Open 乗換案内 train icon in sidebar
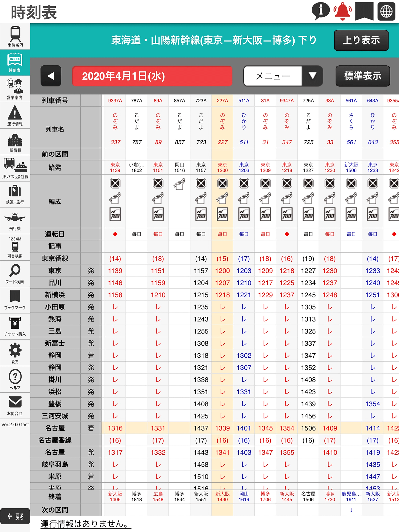 (x=15, y=36)
